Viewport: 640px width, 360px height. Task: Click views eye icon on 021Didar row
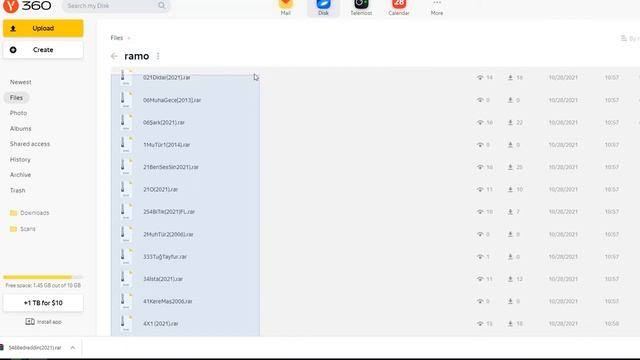point(480,78)
